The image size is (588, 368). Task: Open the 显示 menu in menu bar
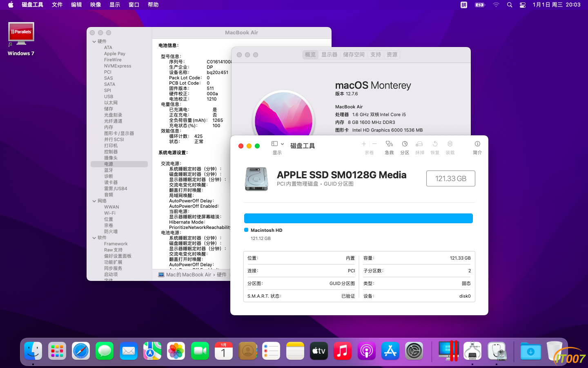[x=115, y=4]
